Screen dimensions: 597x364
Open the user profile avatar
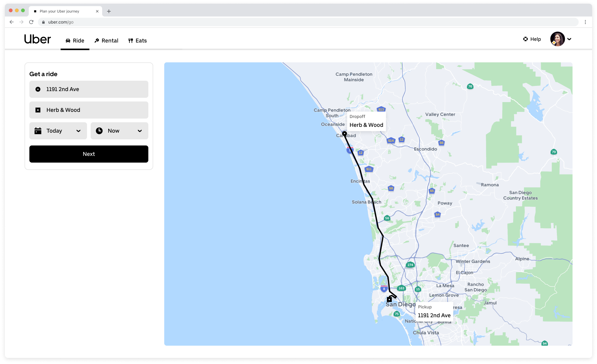(557, 39)
